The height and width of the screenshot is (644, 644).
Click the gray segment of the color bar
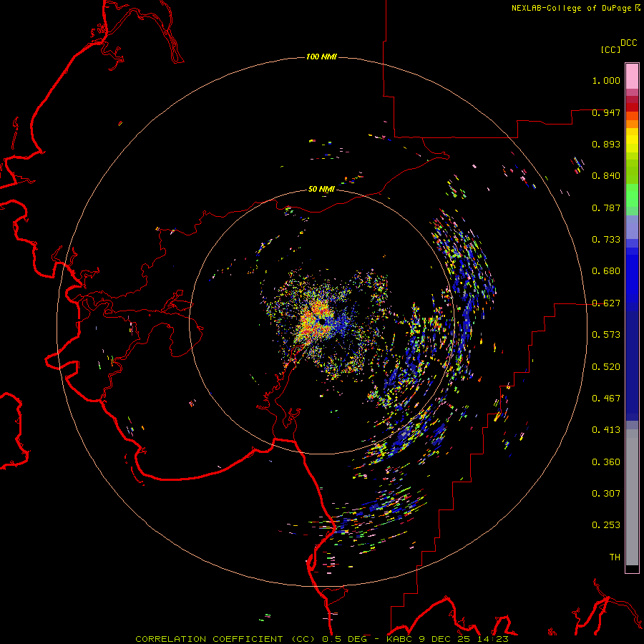pos(632,497)
